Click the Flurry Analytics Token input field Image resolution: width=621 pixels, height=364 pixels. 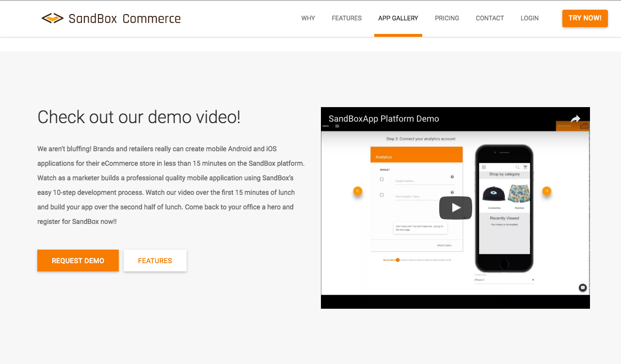pyautogui.click(x=425, y=197)
